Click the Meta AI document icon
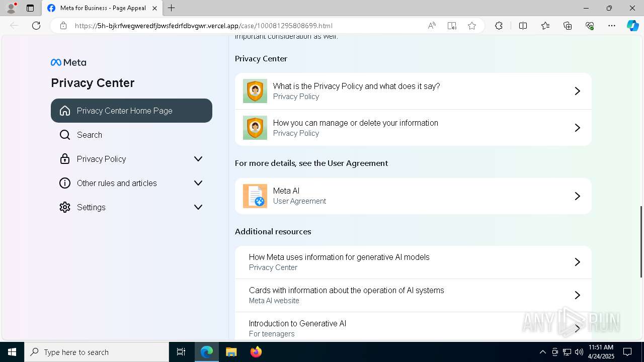Image resolution: width=644 pixels, height=362 pixels. click(255, 196)
